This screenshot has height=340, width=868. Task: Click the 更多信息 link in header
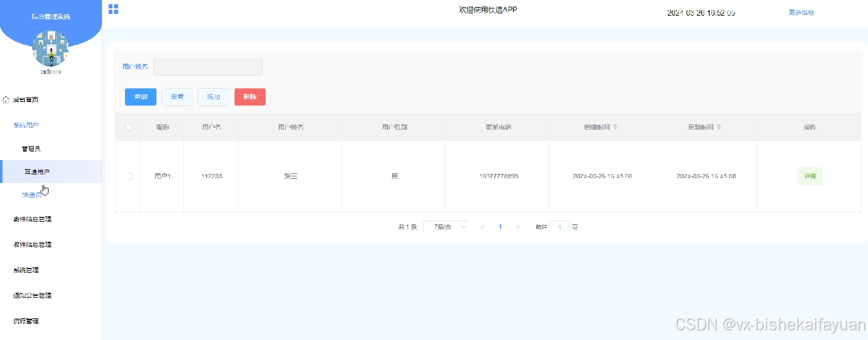point(801,13)
